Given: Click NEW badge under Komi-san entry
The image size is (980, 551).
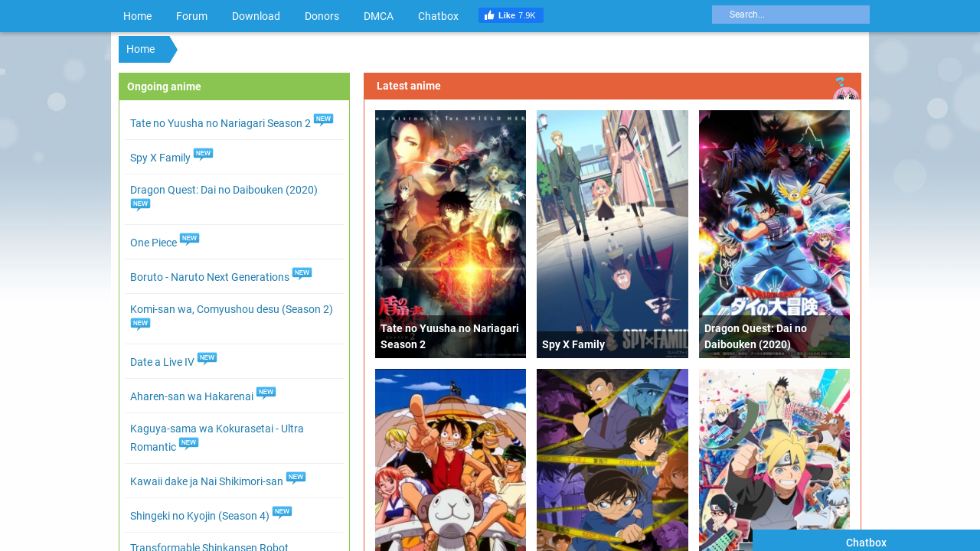Looking at the screenshot, I should pyautogui.click(x=140, y=324).
